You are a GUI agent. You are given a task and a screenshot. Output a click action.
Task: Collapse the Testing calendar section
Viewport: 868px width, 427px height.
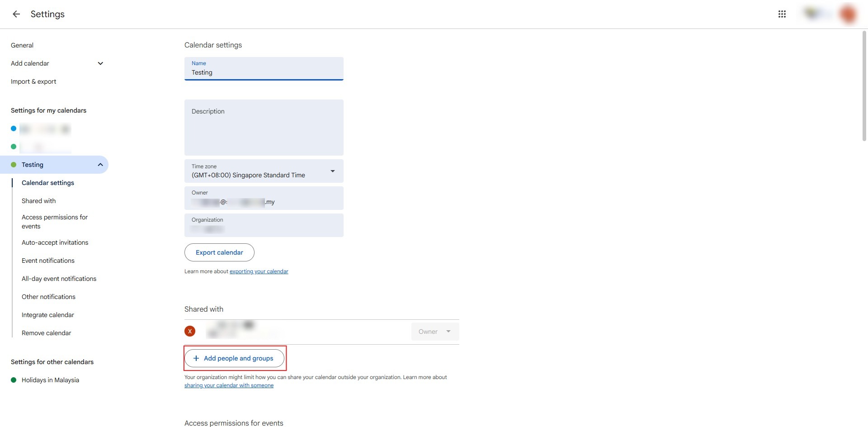click(100, 165)
